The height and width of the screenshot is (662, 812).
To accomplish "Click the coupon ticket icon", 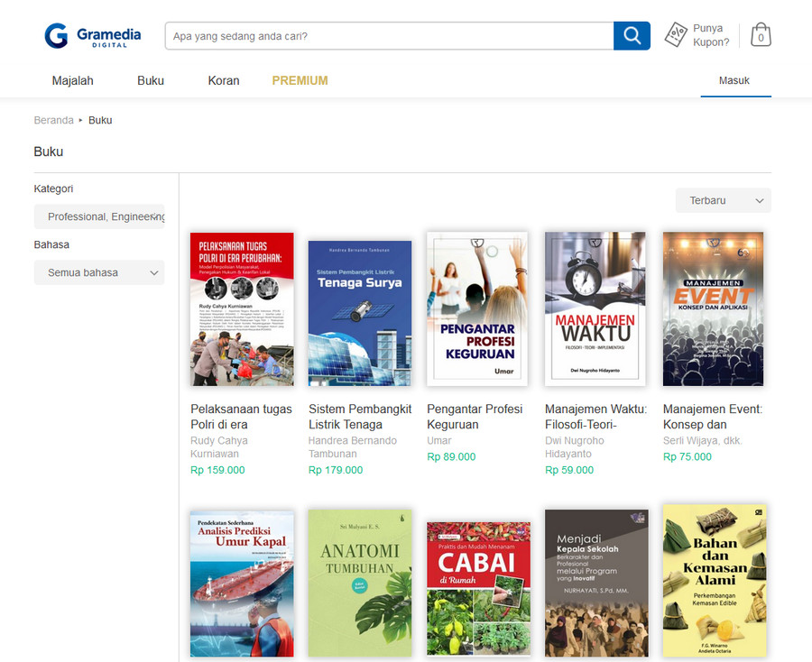I will click(x=676, y=35).
